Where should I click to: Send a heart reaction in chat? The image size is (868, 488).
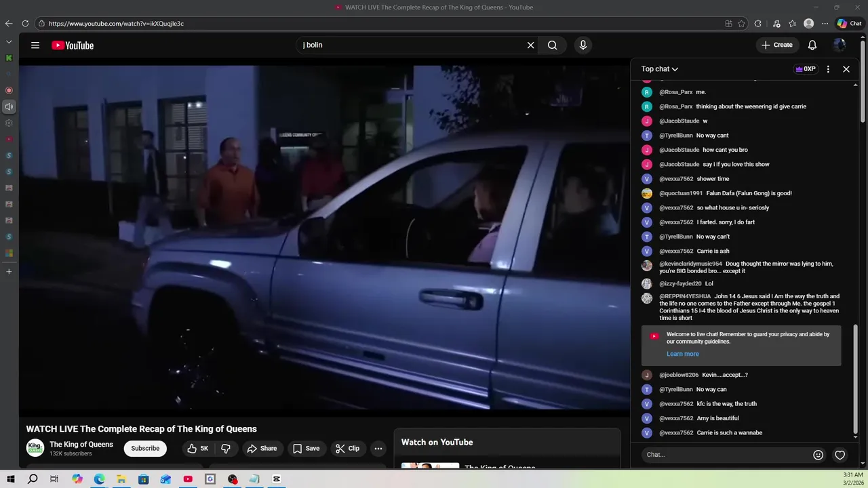(x=840, y=455)
